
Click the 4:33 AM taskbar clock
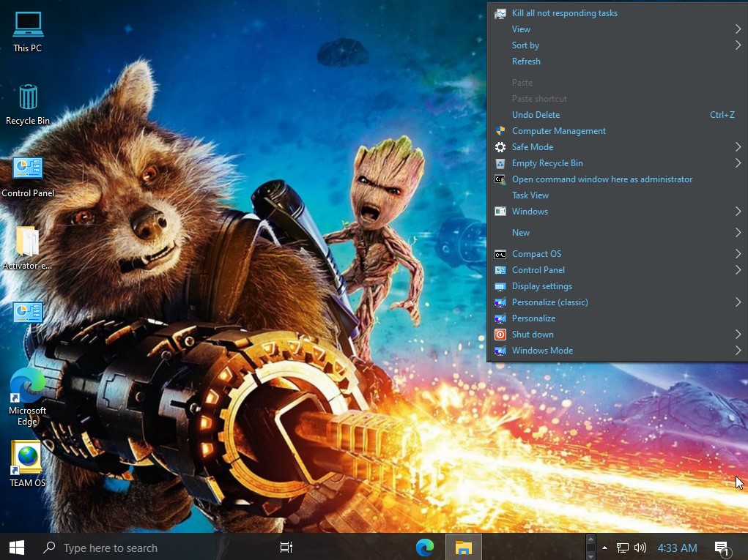click(677, 548)
